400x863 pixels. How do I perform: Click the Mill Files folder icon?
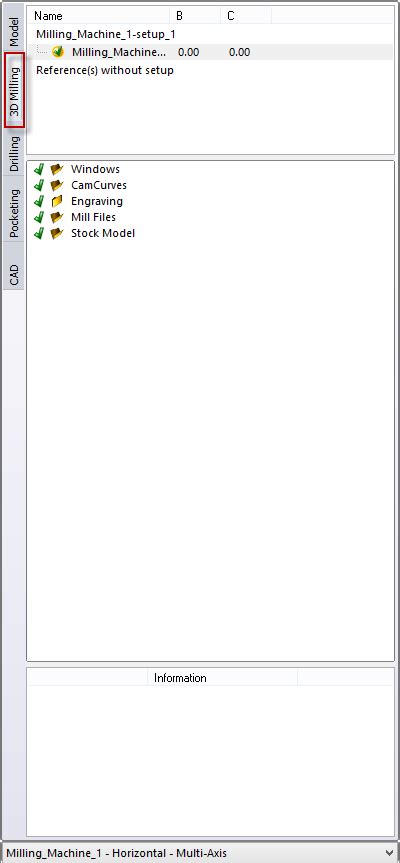57,217
